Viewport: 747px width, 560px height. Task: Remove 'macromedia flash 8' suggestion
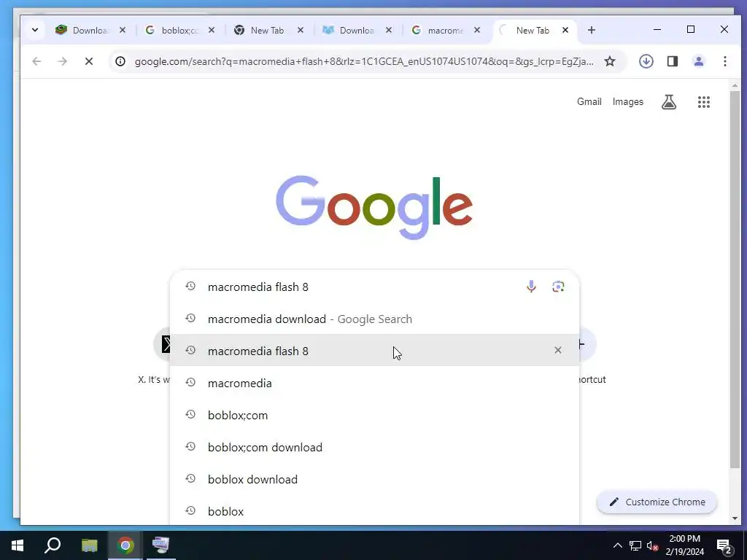pyautogui.click(x=558, y=350)
